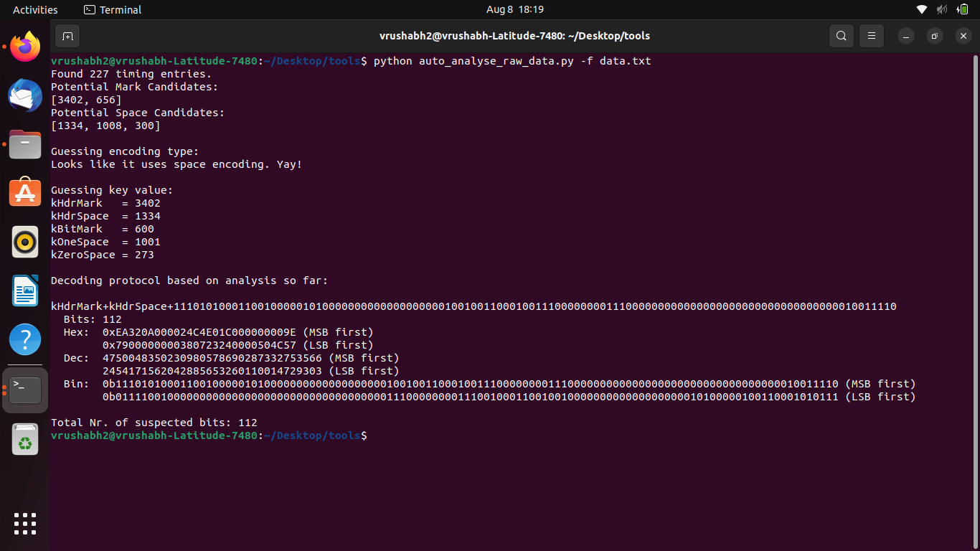
Task: Open the Terminal app menu in top bar
Action: [x=112, y=9]
